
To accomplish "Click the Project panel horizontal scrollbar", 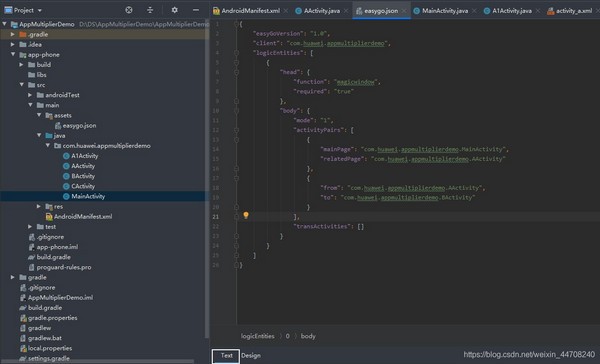I will [97, 361].
